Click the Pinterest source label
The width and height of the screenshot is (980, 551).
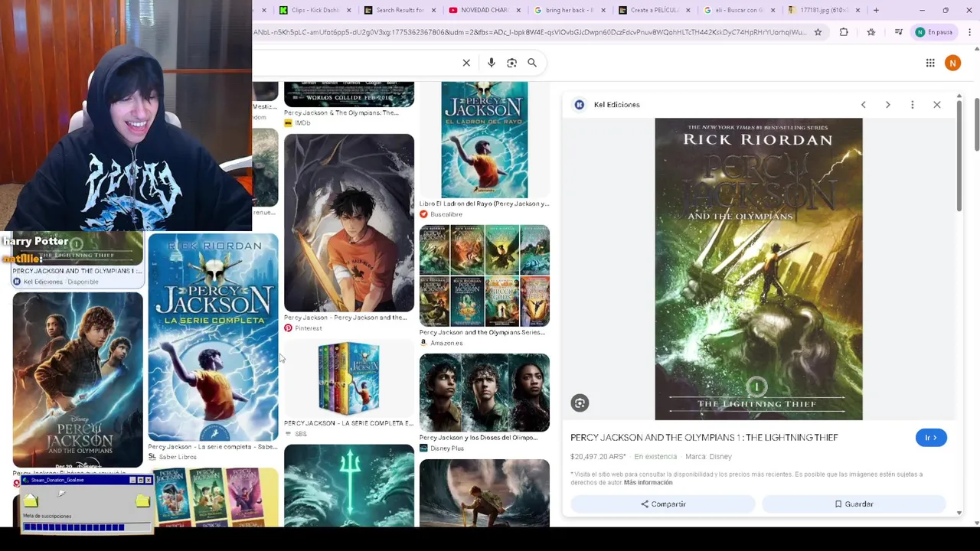(308, 328)
